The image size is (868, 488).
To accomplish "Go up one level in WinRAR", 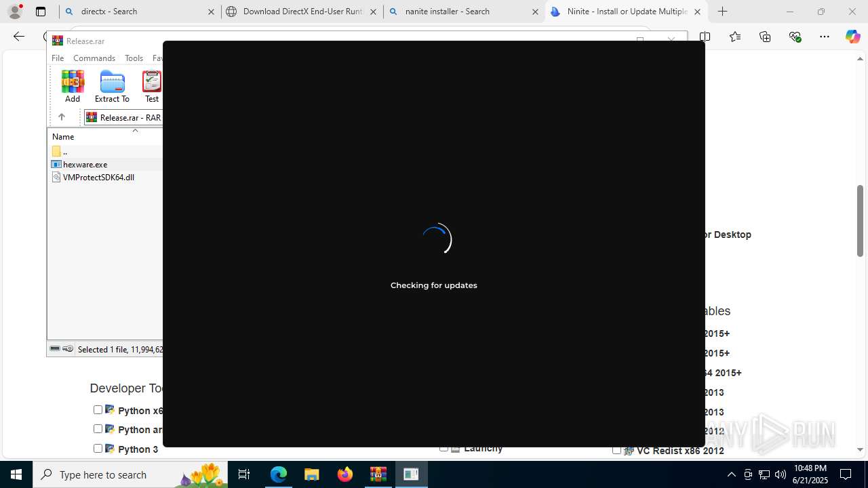I will pos(62,117).
